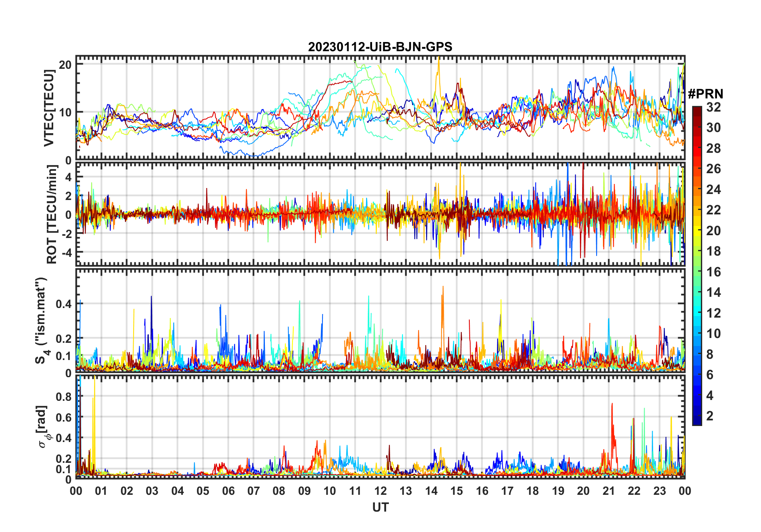Click UT axis hour label 12

click(x=380, y=491)
